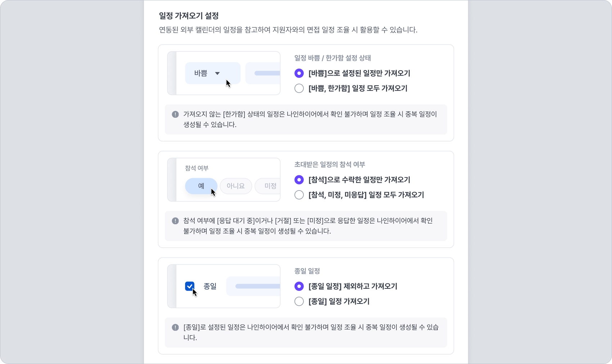Select [바쁨]으로 설정된 일정만 가져오기 option

299,73
